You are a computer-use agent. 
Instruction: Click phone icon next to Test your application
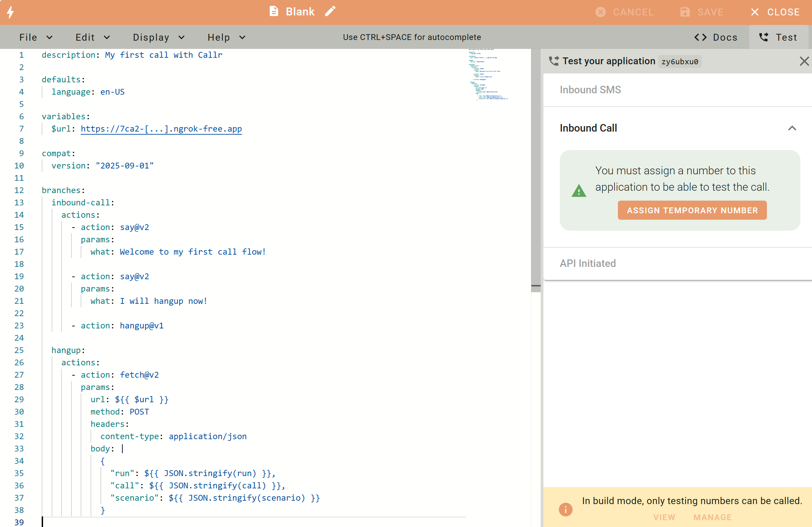[554, 61]
